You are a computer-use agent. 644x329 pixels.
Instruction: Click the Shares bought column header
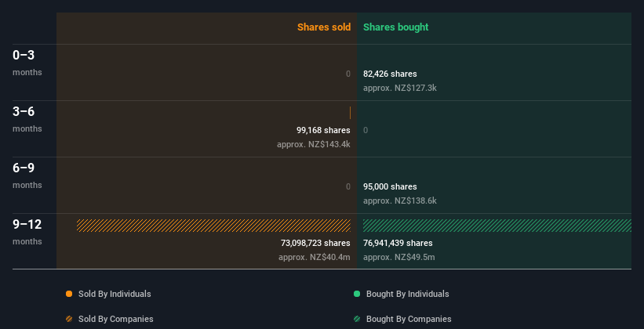point(396,27)
